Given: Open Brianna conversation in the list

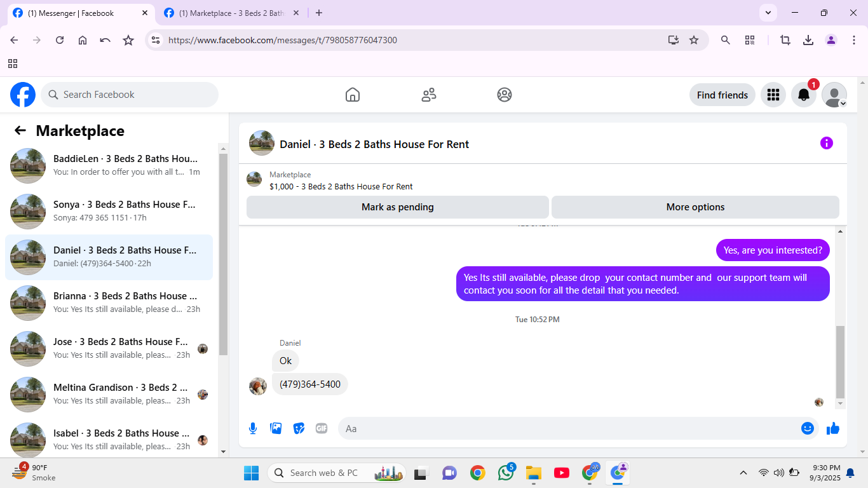Looking at the screenshot, I should point(109,303).
